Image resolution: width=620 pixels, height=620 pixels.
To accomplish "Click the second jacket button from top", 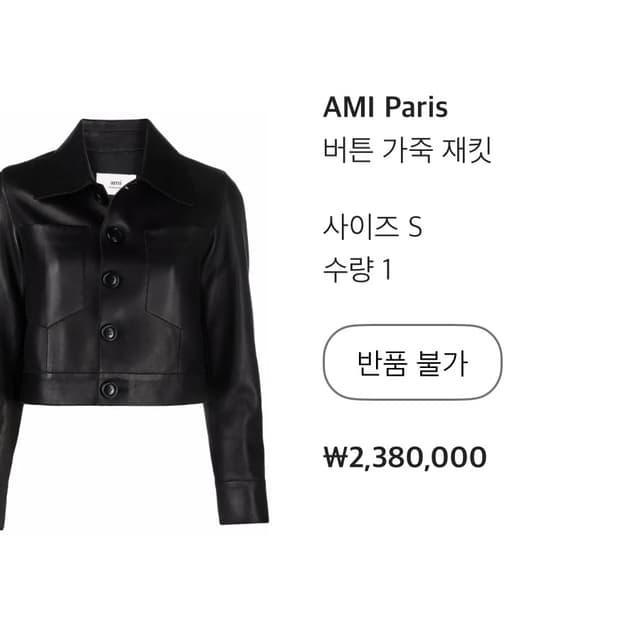I will pyautogui.click(x=111, y=280).
